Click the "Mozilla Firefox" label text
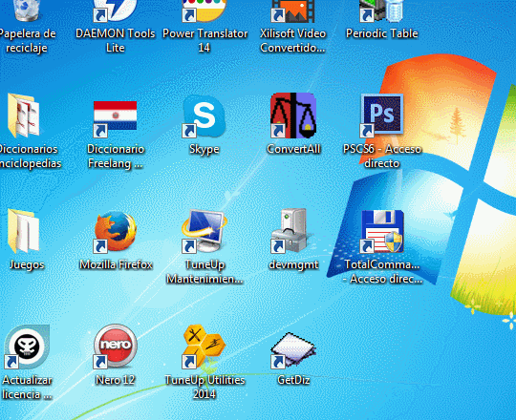This screenshot has width=516, height=420. click(x=116, y=264)
